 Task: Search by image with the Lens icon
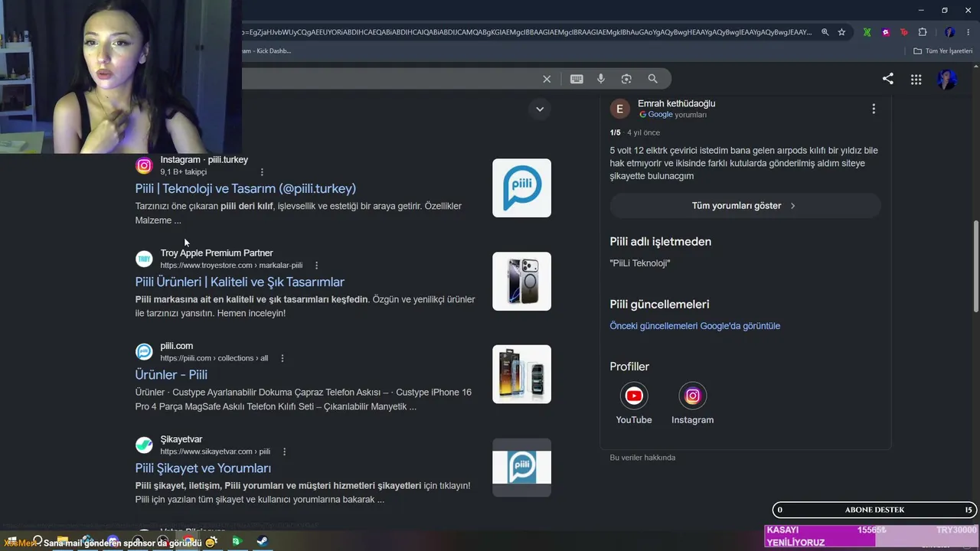pos(626,79)
